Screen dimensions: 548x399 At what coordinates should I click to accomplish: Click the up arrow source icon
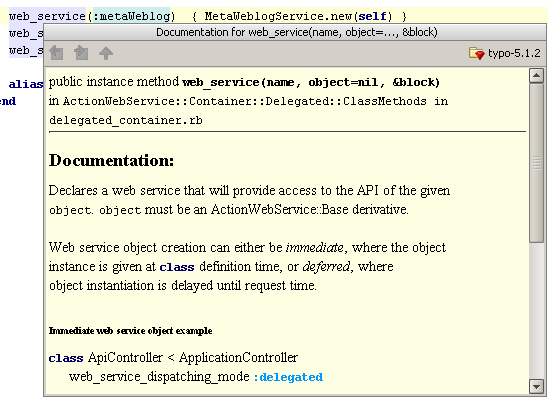pos(106,53)
